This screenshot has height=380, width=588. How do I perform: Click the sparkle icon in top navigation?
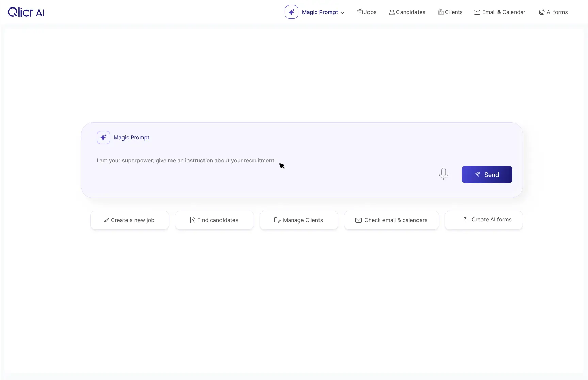[x=292, y=12]
